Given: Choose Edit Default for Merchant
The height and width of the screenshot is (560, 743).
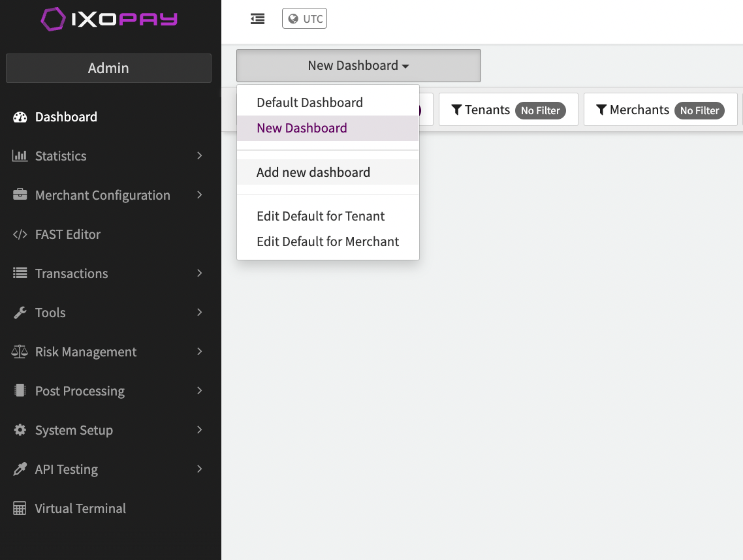Looking at the screenshot, I should (328, 241).
